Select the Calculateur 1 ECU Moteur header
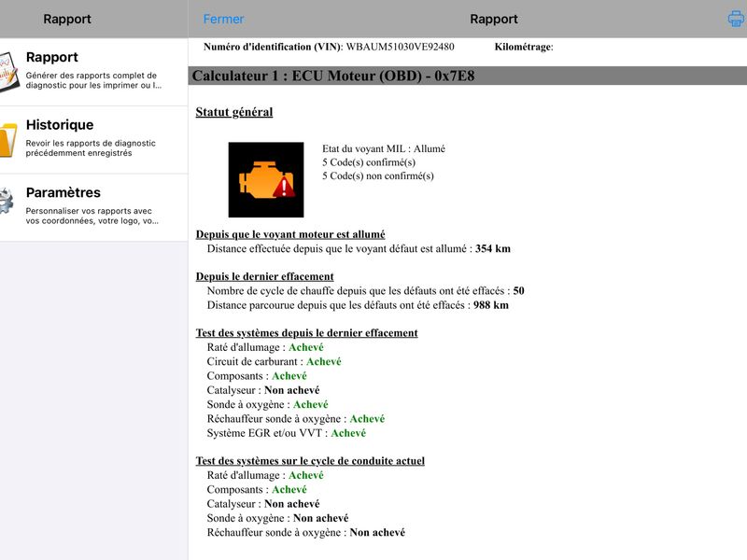This screenshot has width=747, height=560. (468, 76)
